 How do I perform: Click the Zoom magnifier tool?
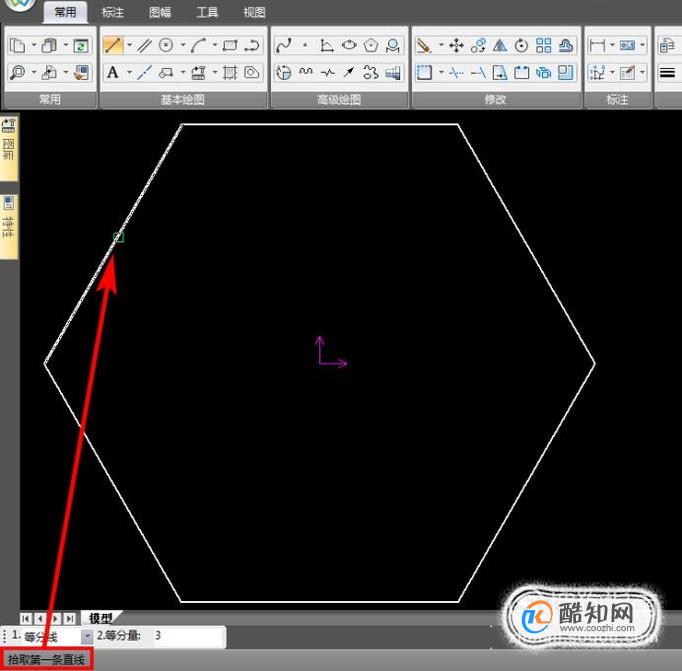point(18,73)
